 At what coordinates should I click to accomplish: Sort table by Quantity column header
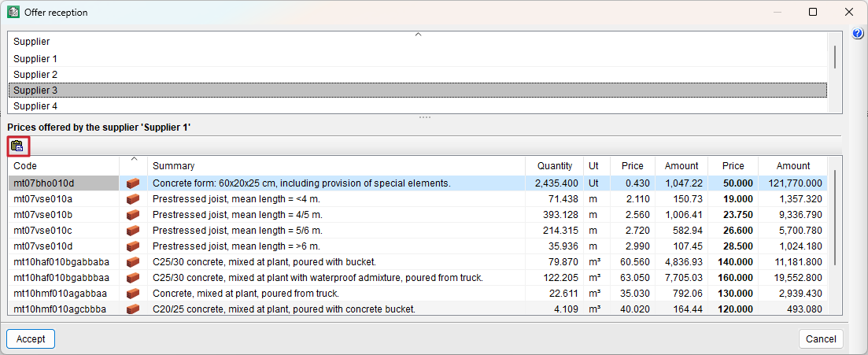click(x=555, y=166)
